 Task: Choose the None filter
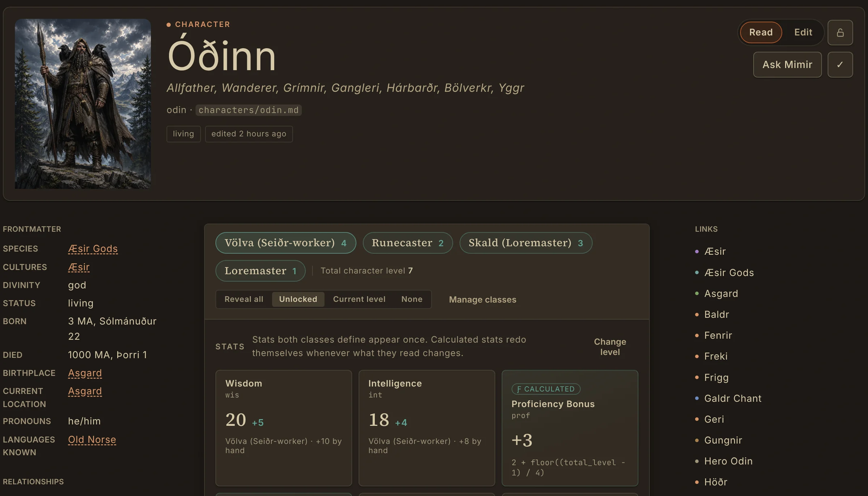point(412,300)
